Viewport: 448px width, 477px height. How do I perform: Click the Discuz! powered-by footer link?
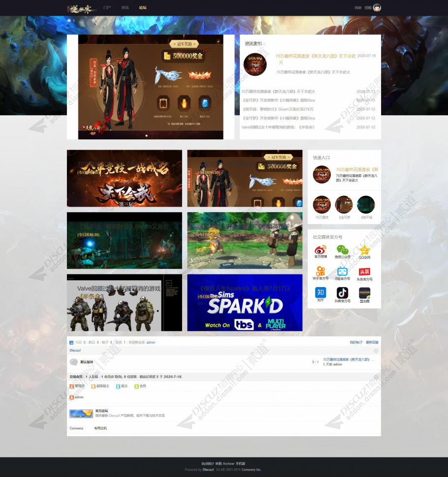tap(208, 470)
